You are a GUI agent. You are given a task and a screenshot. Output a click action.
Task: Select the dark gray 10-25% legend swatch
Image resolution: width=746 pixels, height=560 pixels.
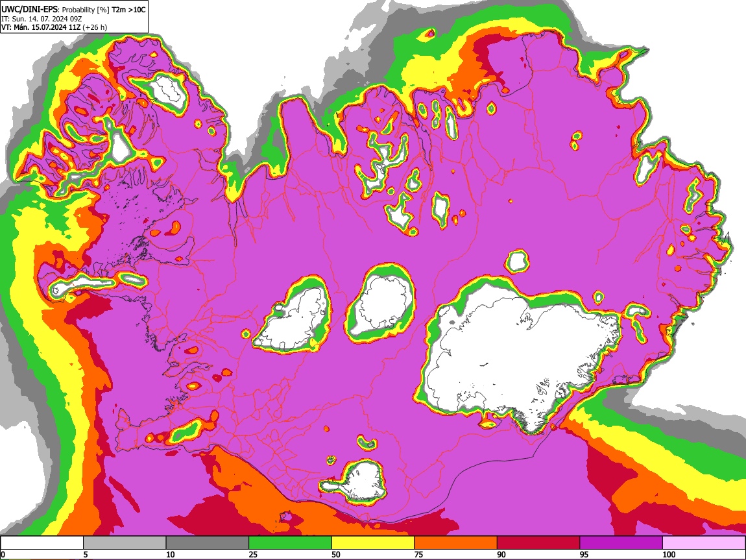[x=208, y=543]
